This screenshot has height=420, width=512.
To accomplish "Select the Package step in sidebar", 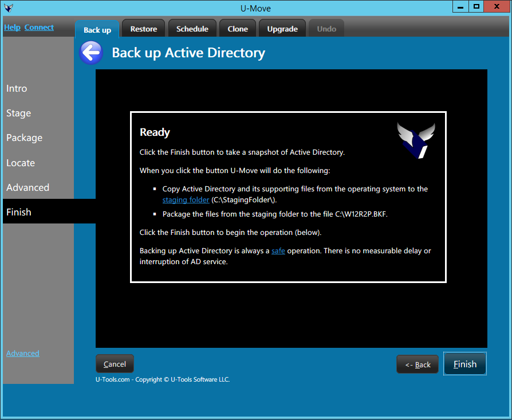I will tap(25, 138).
